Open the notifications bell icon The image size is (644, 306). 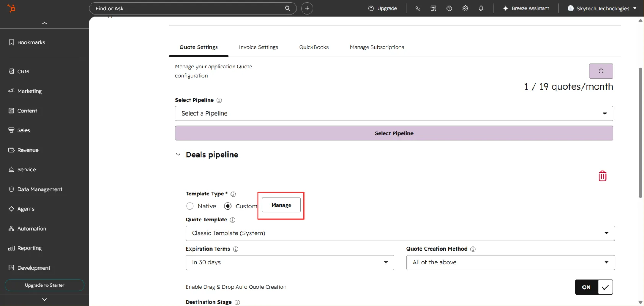click(481, 8)
